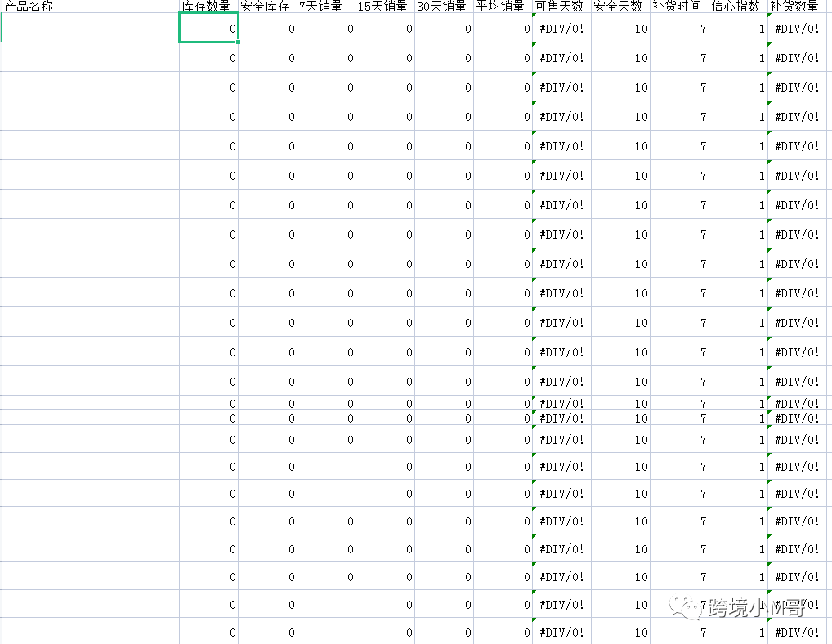
Task: Click the blank 7天销量 cell in the last row
Action: (326, 632)
